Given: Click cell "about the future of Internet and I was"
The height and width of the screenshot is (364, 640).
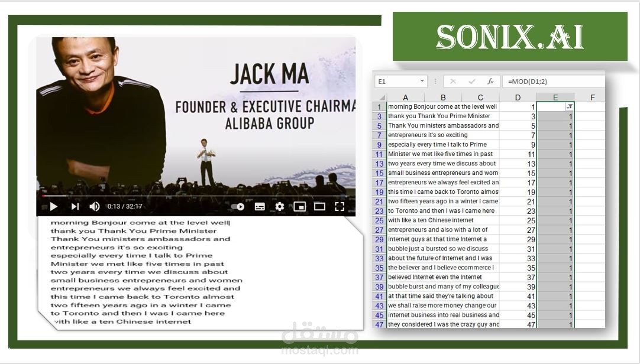Looking at the screenshot, I should [443, 258].
